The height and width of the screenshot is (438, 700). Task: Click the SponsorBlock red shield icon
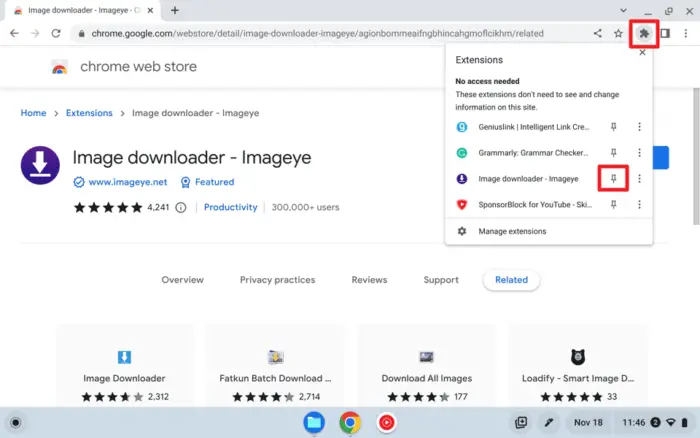pos(462,204)
